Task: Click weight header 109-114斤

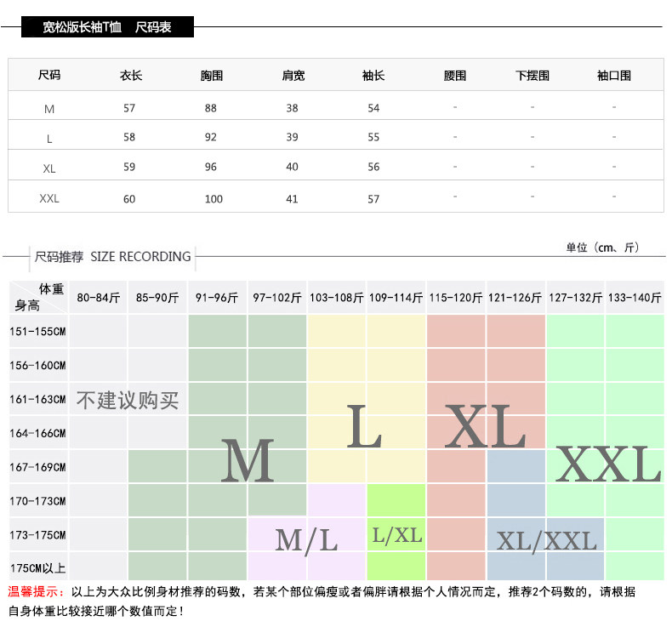Action: pyautogui.click(x=396, y=298)
